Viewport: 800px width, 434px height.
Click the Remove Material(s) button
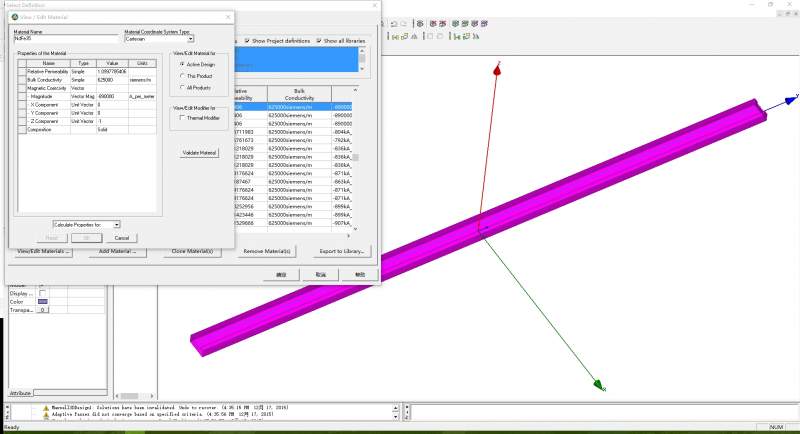point(266,251)
